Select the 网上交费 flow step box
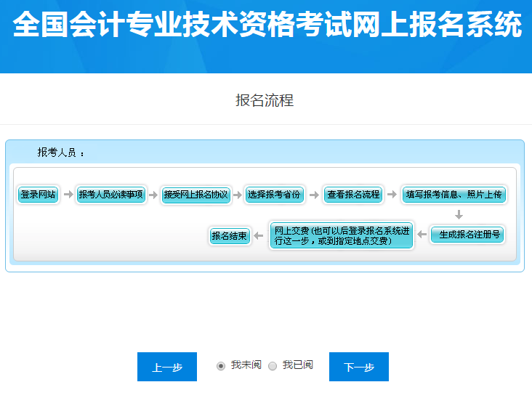The width and height of the screenshot is (532, 398). pyautogui.click(x=341, y=235)
